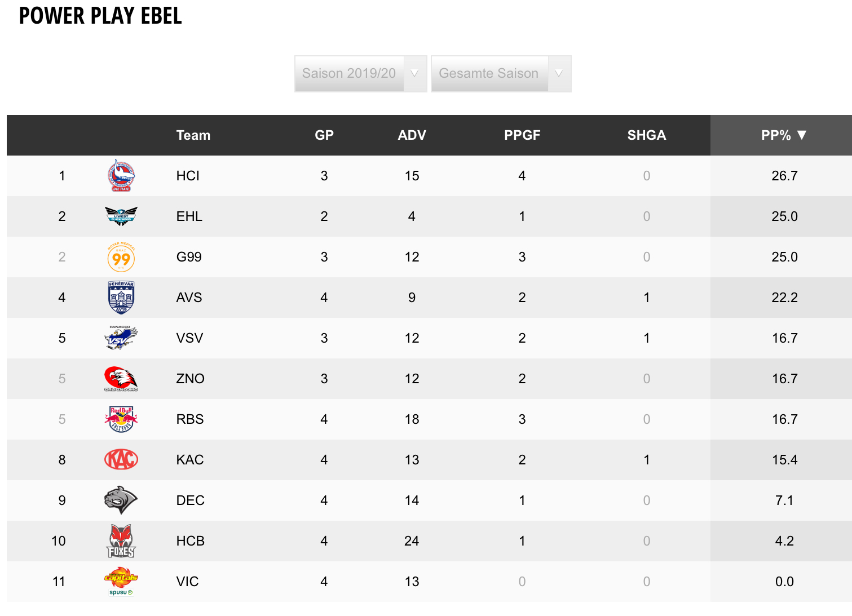Click the Graz 99ers orange logo

pos(121,257)
